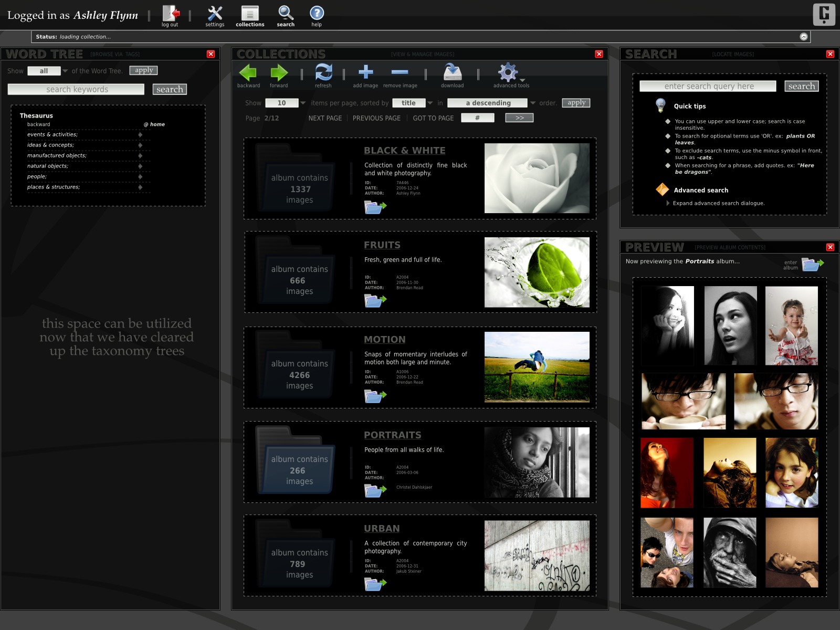Select the green lime splash thumbnail
This screenshot has height=630, width=840.
[537, 272]
